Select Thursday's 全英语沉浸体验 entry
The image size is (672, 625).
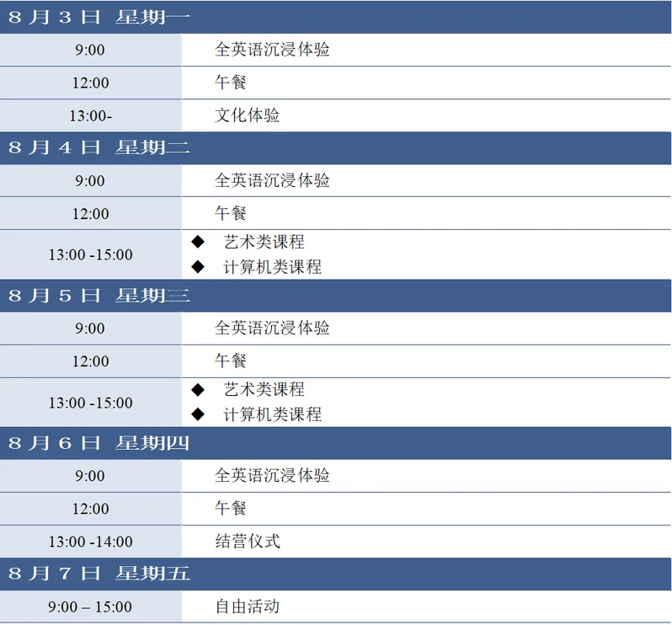point(272,476)
